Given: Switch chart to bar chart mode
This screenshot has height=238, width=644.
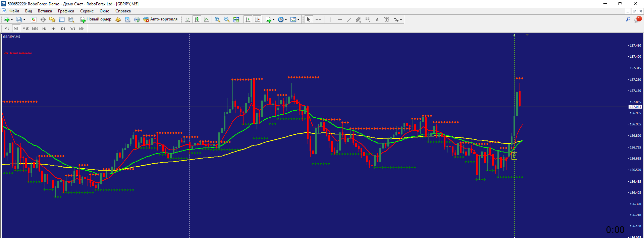Looking at the screenshot, I should click(187, 19).
